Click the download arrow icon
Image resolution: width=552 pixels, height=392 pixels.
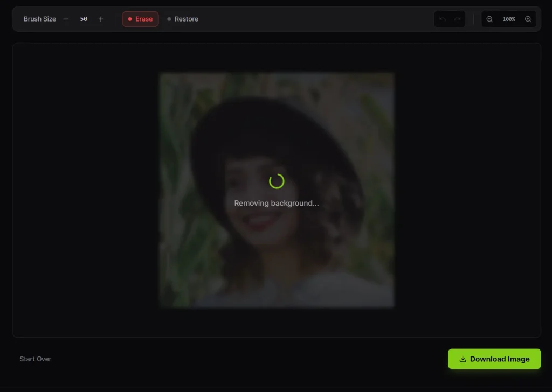pos(463,359)
